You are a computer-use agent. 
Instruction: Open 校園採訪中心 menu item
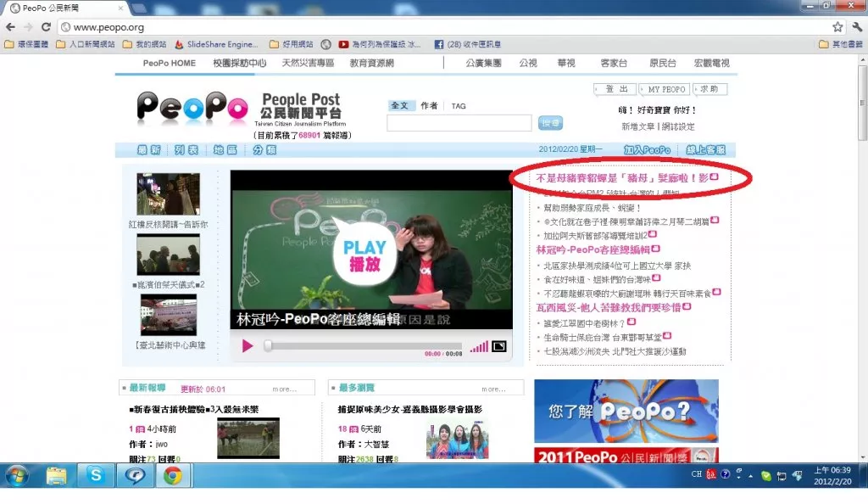pyautogui.click(x=240, y=63)
